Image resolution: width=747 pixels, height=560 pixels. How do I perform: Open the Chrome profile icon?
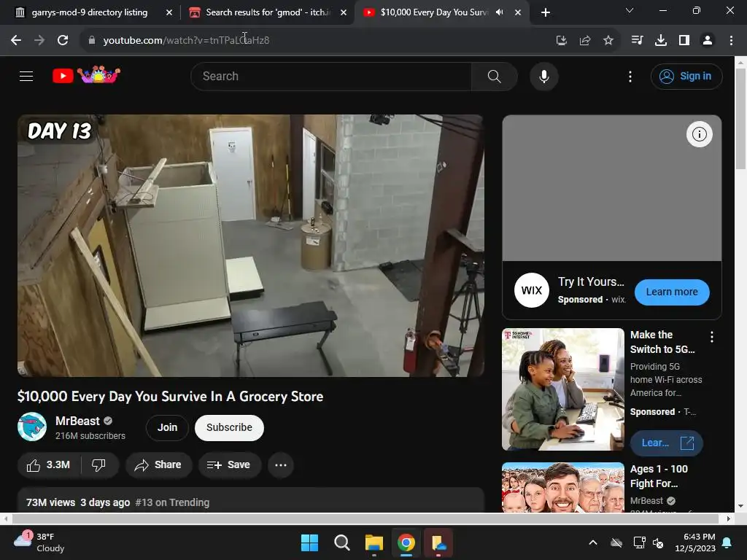(x=708, y=41)
